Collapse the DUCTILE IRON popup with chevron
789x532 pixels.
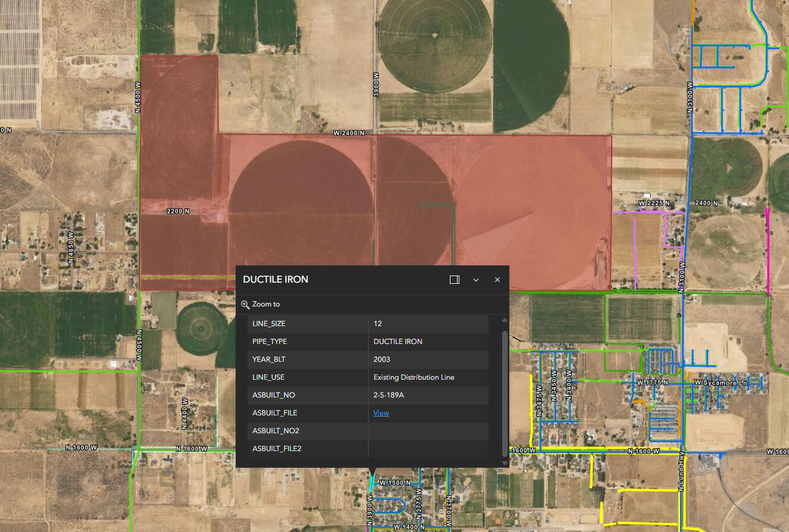[x=476, y=280]
